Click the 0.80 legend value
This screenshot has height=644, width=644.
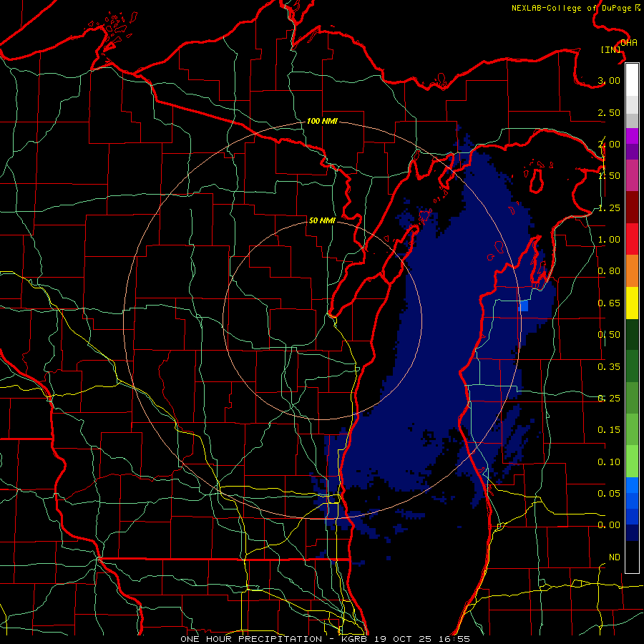[x=609, y=271]
